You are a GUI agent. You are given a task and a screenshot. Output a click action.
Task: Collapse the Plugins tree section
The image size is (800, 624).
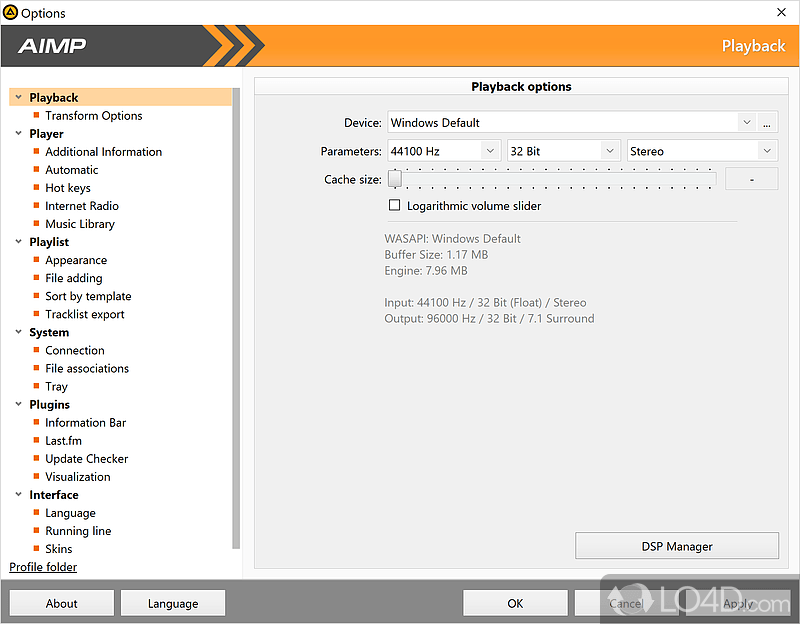[18, 404]
